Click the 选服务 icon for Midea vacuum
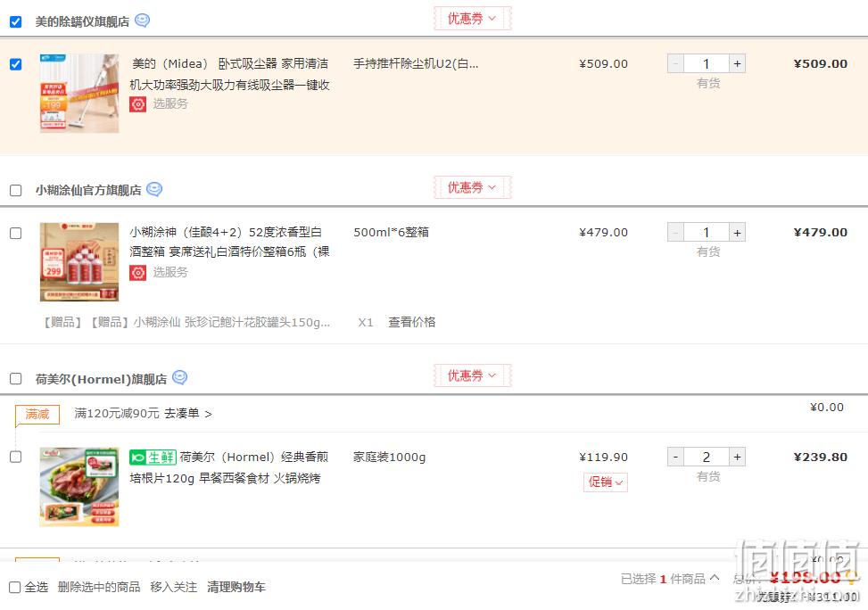868x610 pixels. [138, 104]
